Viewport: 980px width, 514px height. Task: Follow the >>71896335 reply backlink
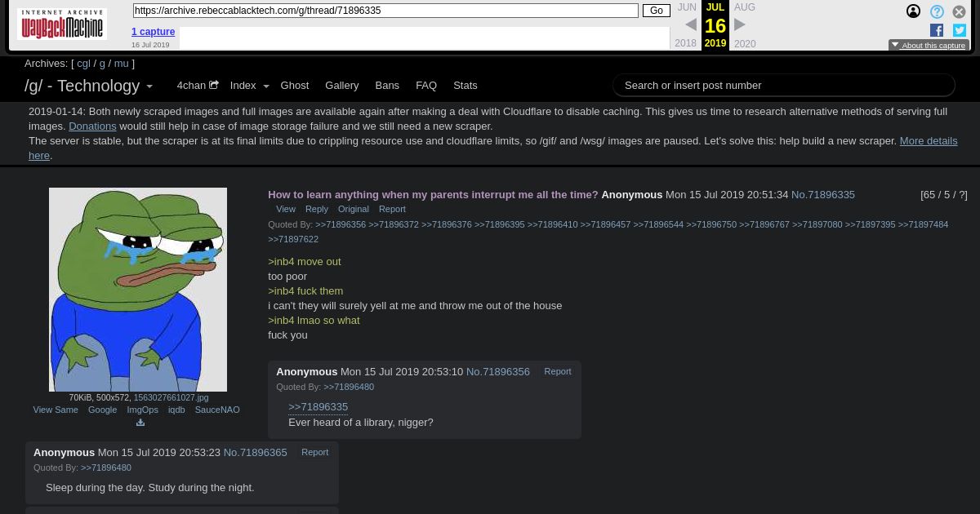pos(318,406)
